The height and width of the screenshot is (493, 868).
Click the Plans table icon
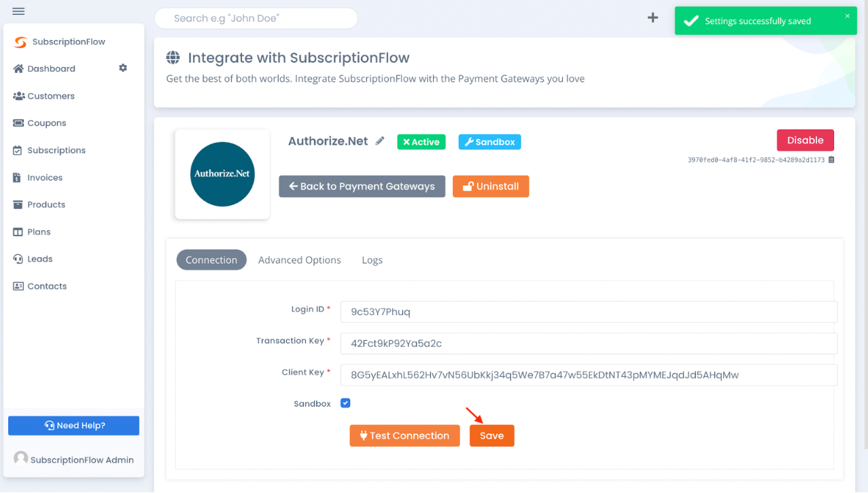point(18,232)
